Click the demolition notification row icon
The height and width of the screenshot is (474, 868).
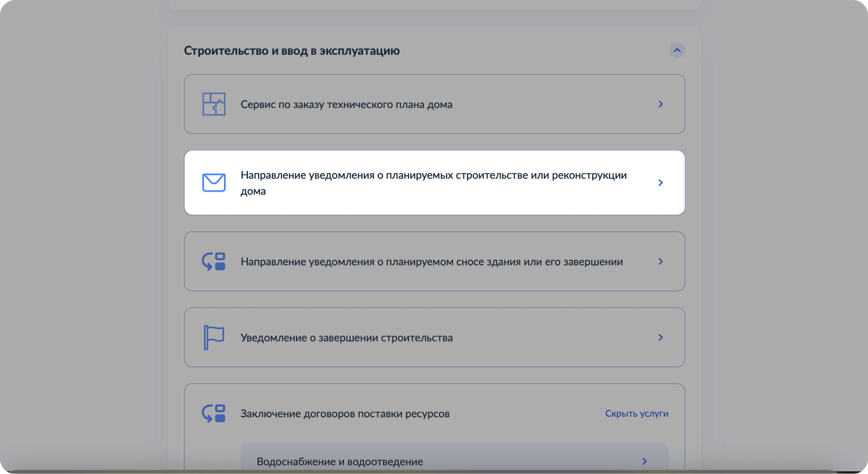point(214,262)
